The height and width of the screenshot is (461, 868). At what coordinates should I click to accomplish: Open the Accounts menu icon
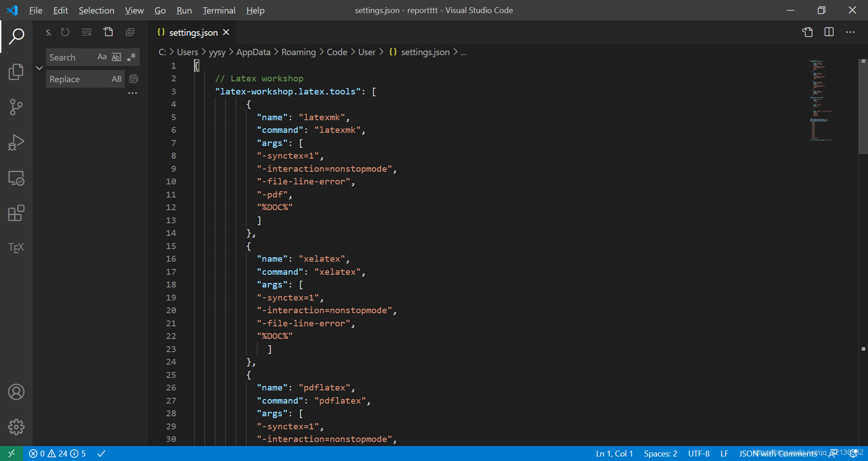16,392
